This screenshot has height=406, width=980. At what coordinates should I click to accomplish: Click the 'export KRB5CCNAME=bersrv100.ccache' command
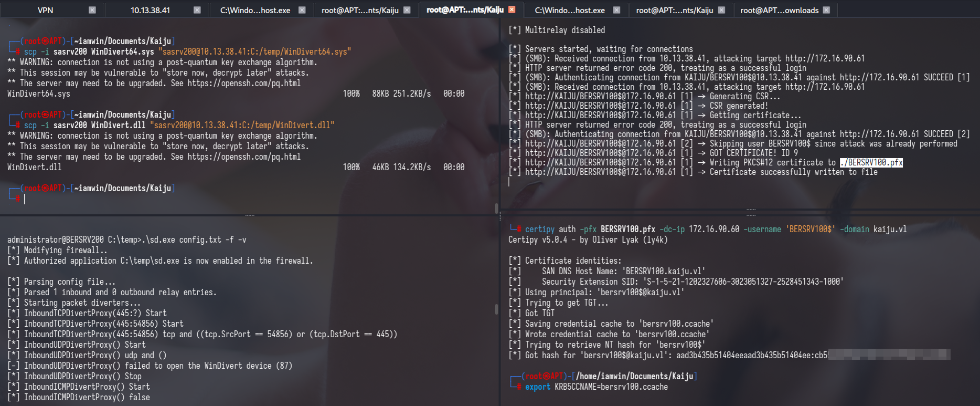coord(596,387)
